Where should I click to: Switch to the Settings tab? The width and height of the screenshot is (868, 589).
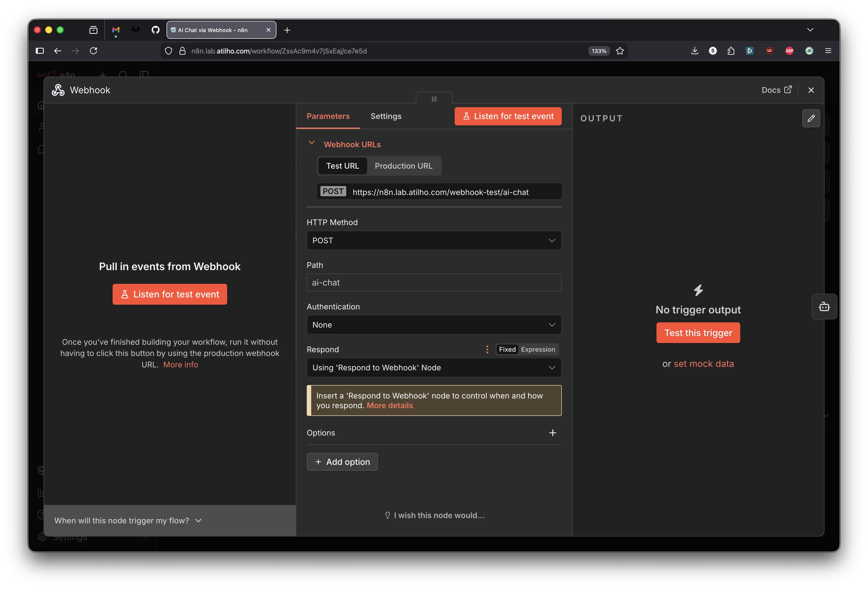click(x=386, y=116)
